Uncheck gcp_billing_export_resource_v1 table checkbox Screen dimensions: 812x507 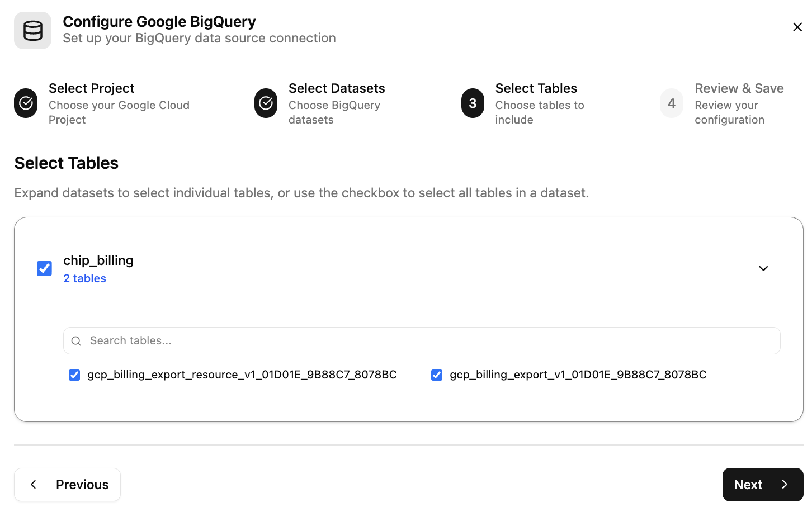click(74, 375)
